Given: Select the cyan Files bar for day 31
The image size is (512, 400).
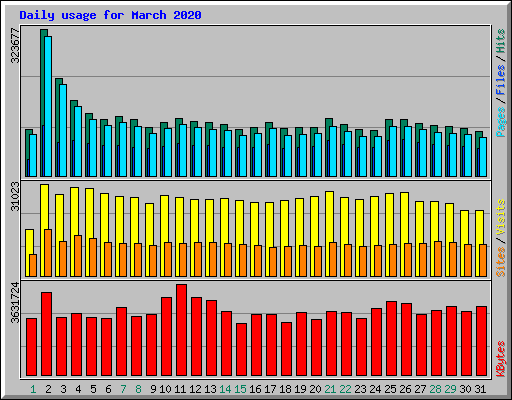Looking at the screenshot, I should 483,157.
